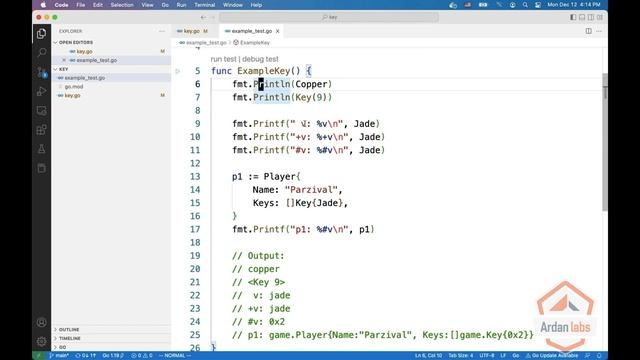This screenshot has width=640, height=360.
Task: Expand the GO section
Action: click(62, 347)
